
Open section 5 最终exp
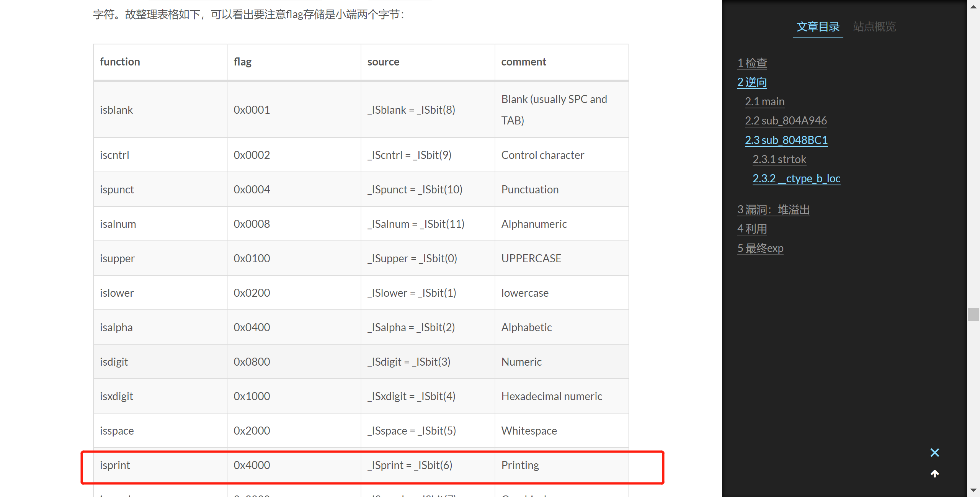[x=760, y=248]
